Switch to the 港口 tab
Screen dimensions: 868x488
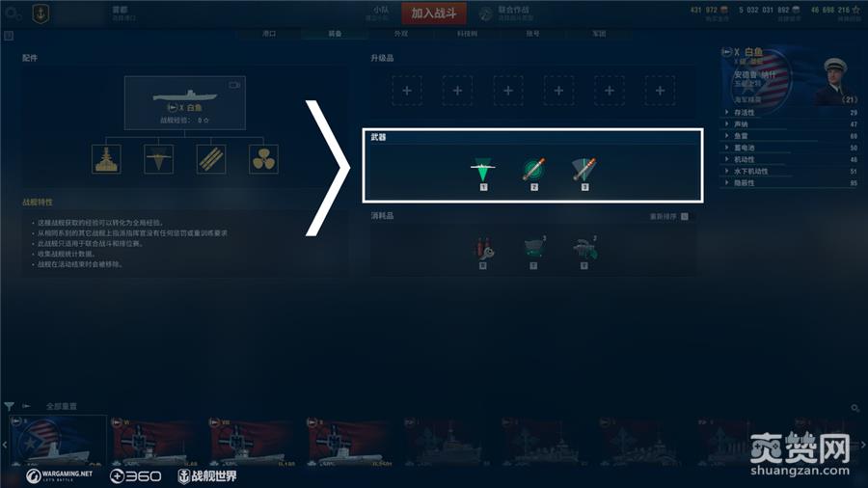point(269,34)
